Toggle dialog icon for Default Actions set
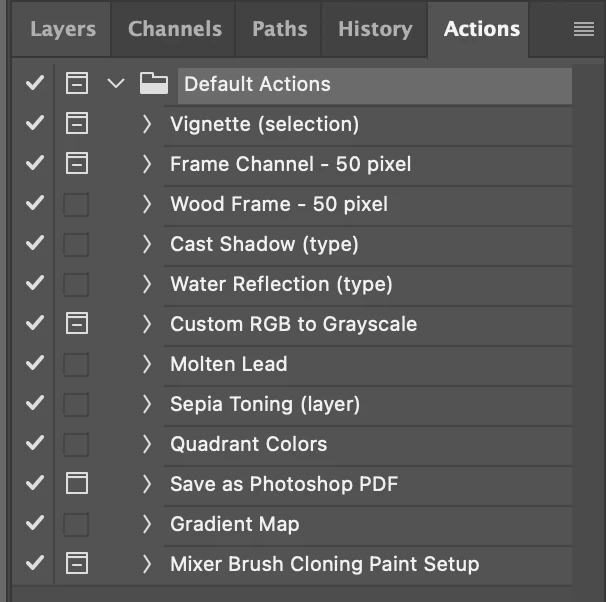Viewport: 606px width, 602px height. pyautogui.click(x=76, y=84)
